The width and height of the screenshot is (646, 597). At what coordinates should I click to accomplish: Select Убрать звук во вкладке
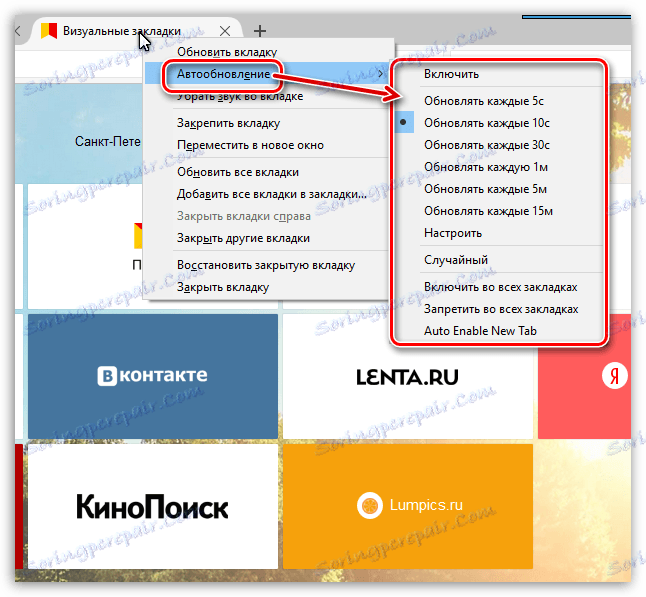tap(267, 96)
